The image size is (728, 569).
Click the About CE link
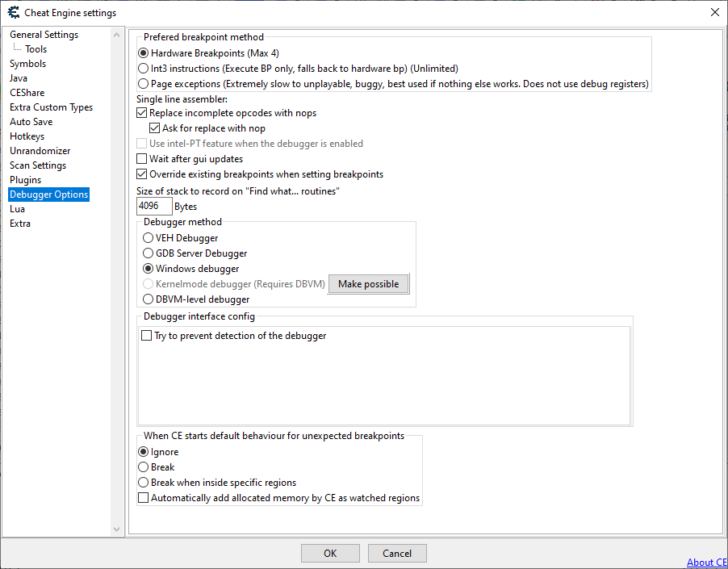click(x=706, y=563)
